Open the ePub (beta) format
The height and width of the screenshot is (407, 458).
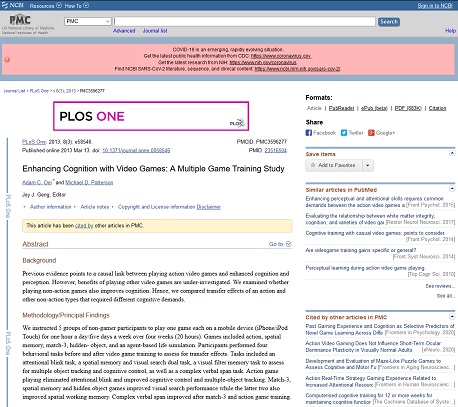(374, 108)
